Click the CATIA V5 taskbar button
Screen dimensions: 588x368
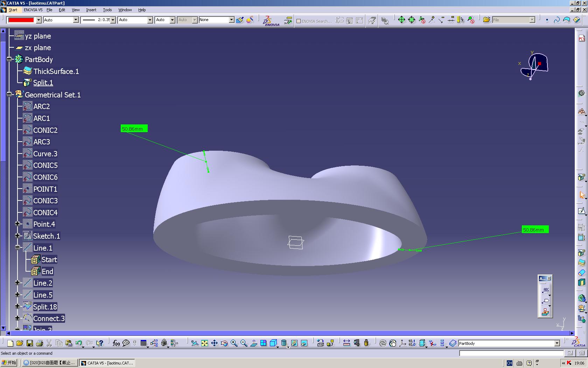coord(107,363)
